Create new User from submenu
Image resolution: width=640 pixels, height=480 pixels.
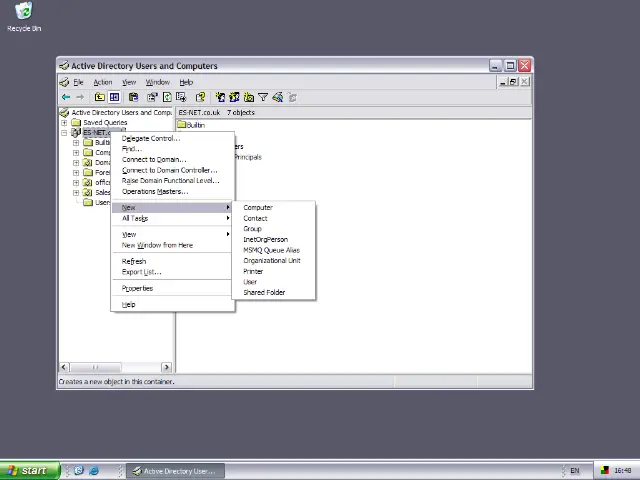click(x=273, y=282)
